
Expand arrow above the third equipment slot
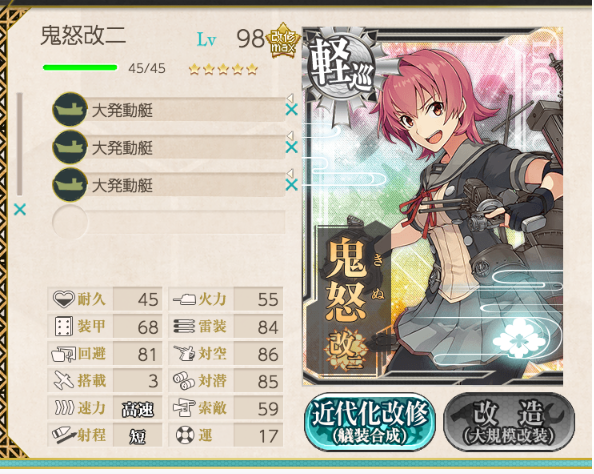point(290,173)
